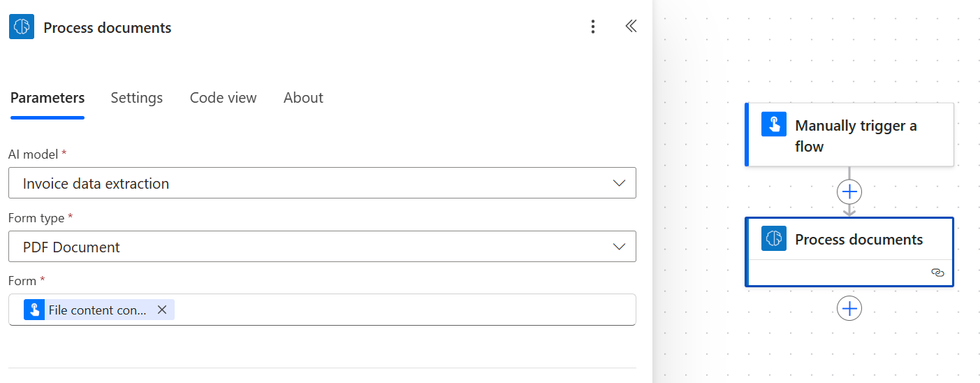This screenshot has height=383, width=980.
Task: Click inside the Form input field
Action: click(405, 310)
